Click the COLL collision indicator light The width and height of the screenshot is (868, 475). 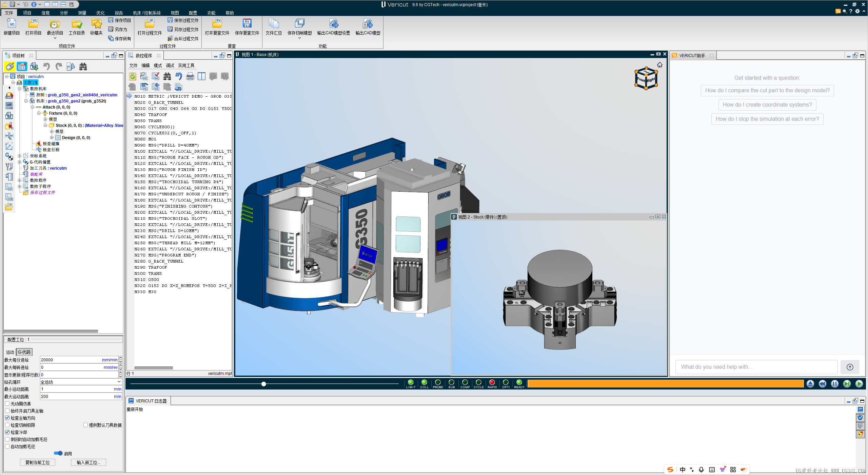pos(424,382)
